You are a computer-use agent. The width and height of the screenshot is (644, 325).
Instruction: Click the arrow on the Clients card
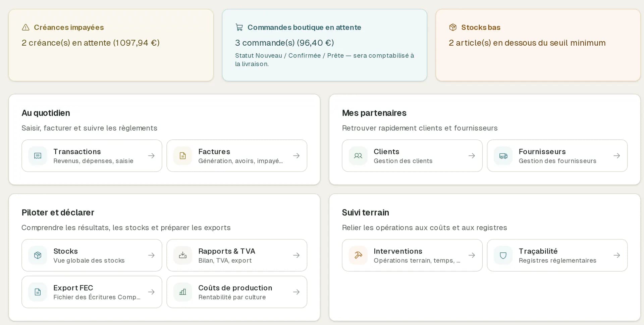[472, 156]
